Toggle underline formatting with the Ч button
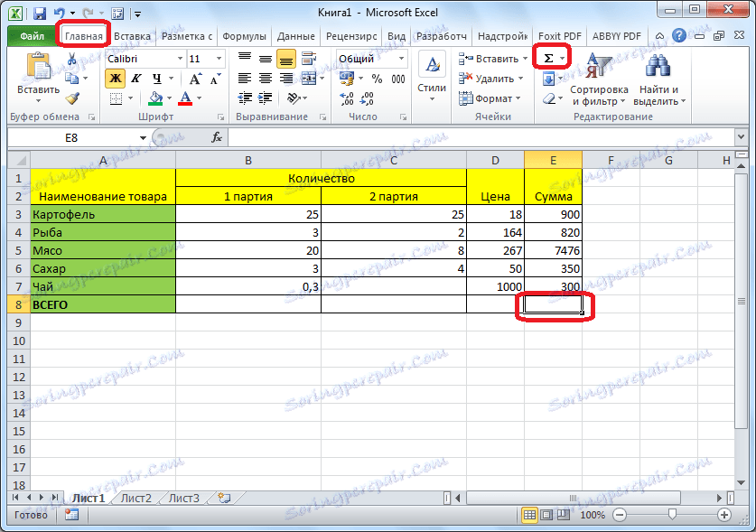This screenshot has width=756, height=532. (158, 79)
